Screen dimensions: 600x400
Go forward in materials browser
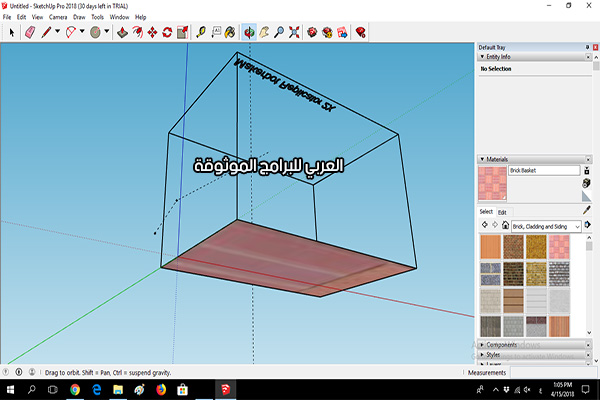point(495,225)
